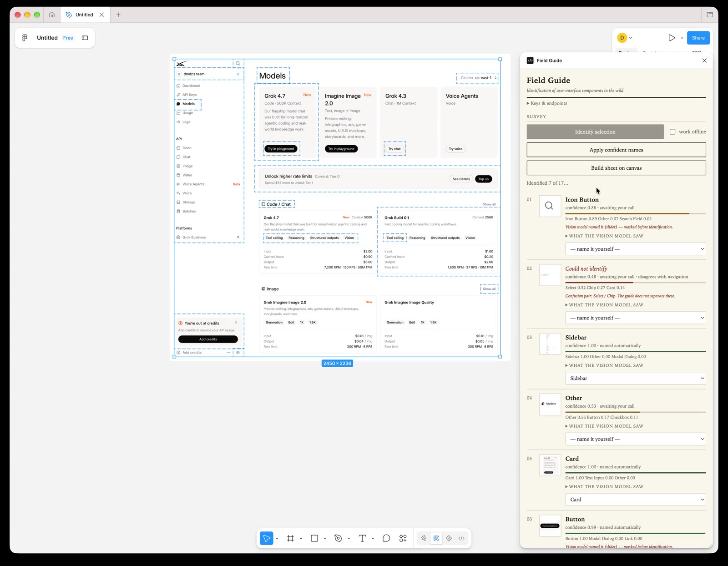Select the Pen tool

click(338, 538)
